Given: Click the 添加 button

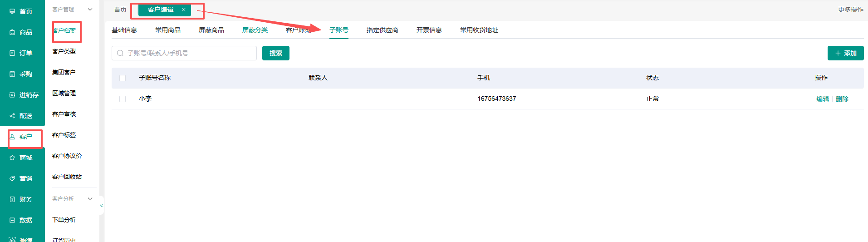Looking at the screenshot, I should pos(846,53).
